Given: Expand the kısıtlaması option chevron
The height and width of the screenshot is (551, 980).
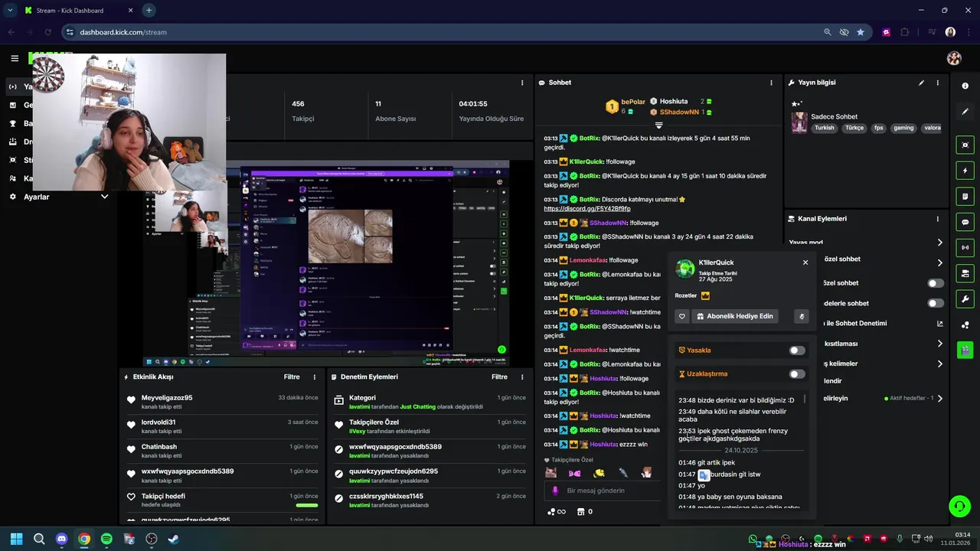Looking at the screenshot, I should click(939, 344).
